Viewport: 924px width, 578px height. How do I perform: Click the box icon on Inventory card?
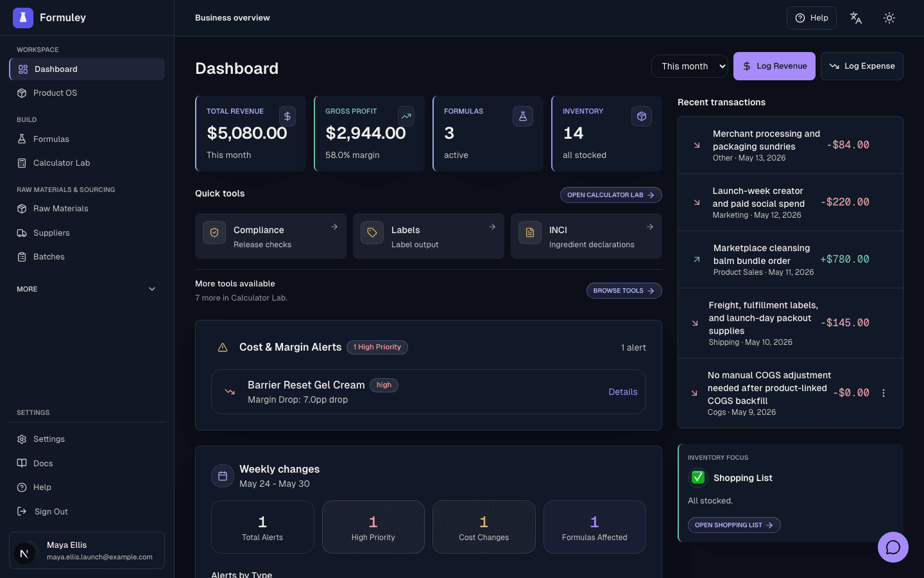[x=642, y=116]
